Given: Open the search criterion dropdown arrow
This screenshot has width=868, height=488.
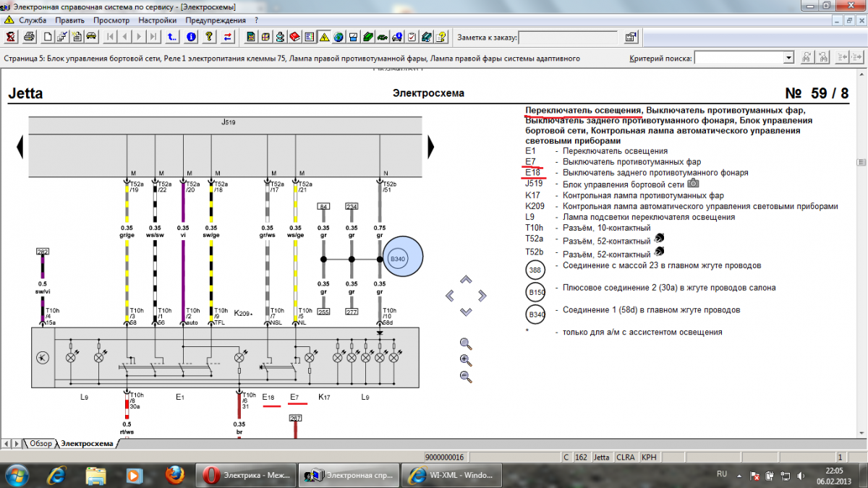Looking at the screenshot, I should [x=788, y=58].
